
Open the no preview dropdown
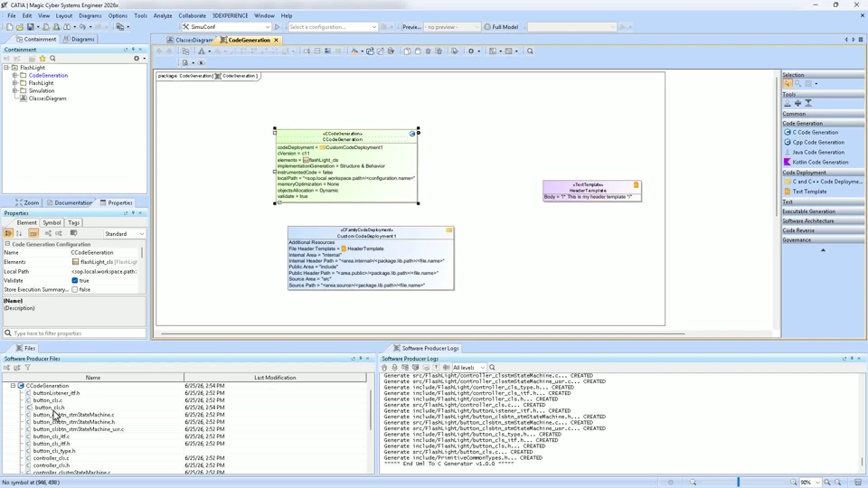click(476, 26)
